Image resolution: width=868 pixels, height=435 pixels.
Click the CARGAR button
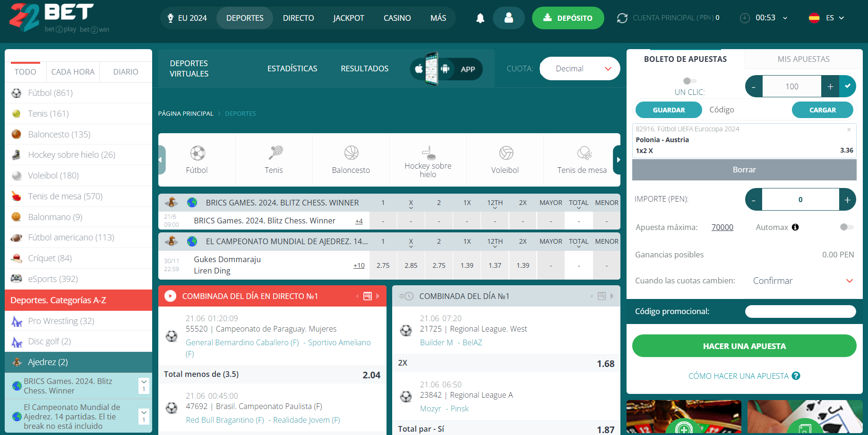point(823,110)
